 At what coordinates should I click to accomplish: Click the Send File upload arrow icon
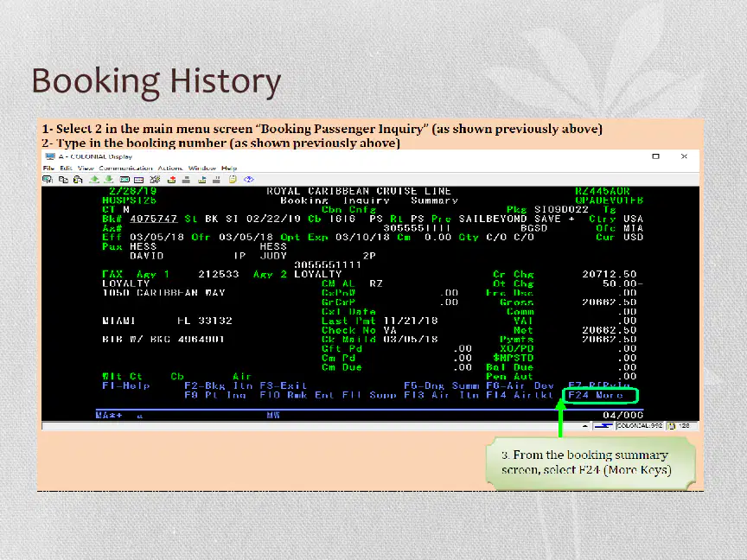94,180
